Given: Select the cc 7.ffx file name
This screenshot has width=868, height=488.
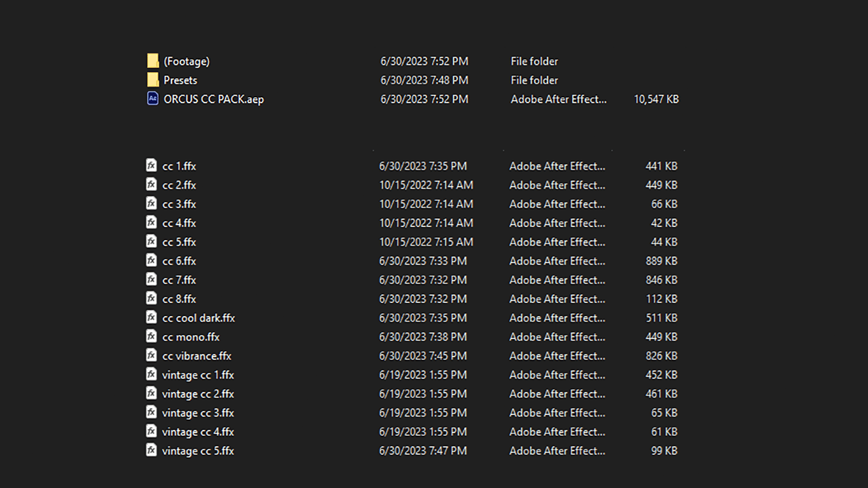Looking at the screenshot, I should pos(179,280).
